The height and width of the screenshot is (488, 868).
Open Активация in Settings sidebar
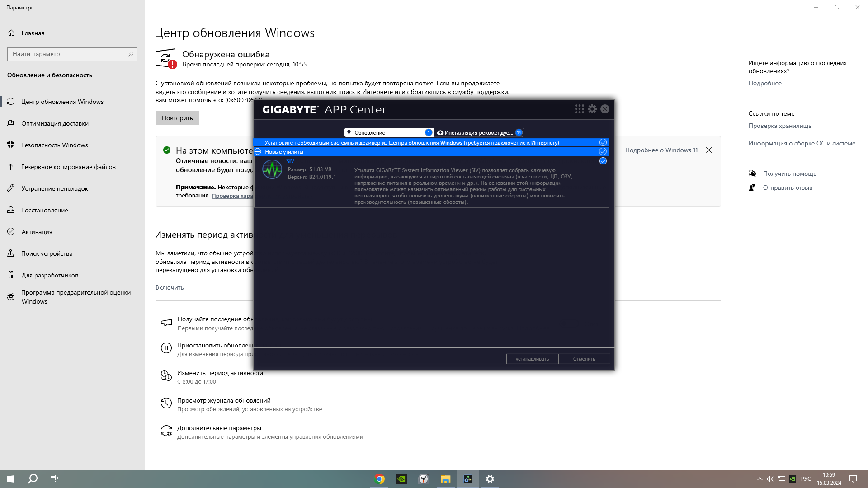click(x=72, y=232)
